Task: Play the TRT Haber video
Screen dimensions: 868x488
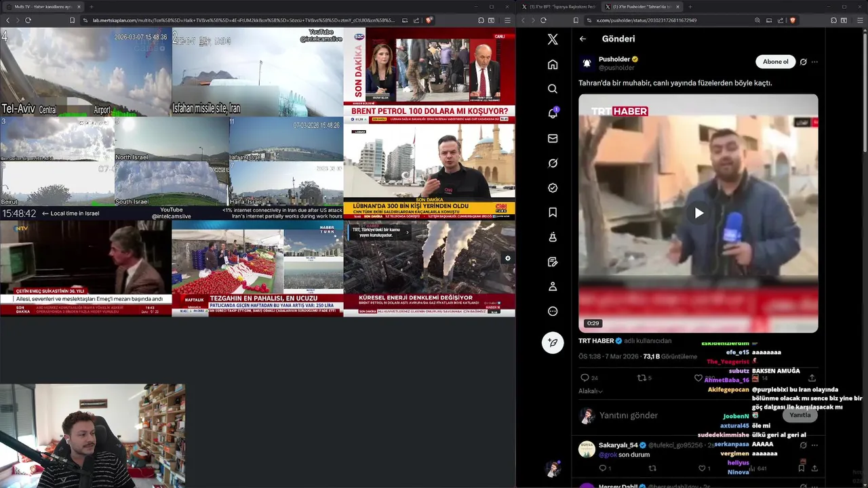Action: pyautogui.click(x=698, y=213)
